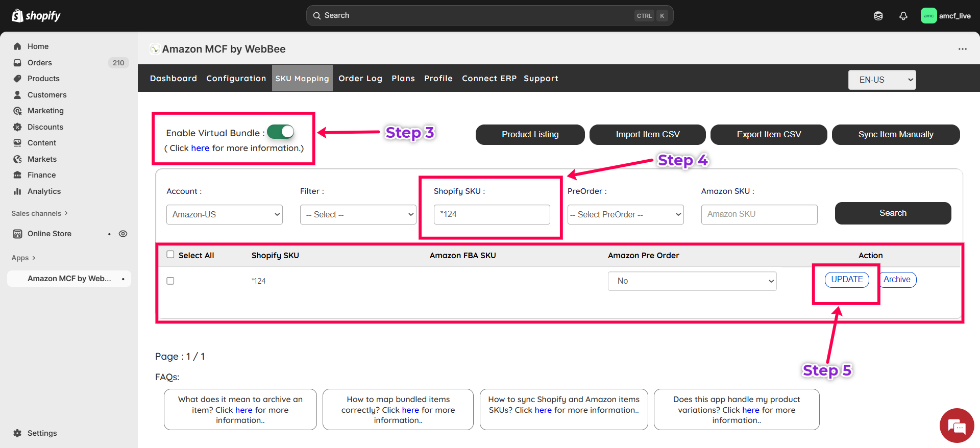980x448 pixels.
Task: Go to the Configuration tab
Action: [236, 79]
